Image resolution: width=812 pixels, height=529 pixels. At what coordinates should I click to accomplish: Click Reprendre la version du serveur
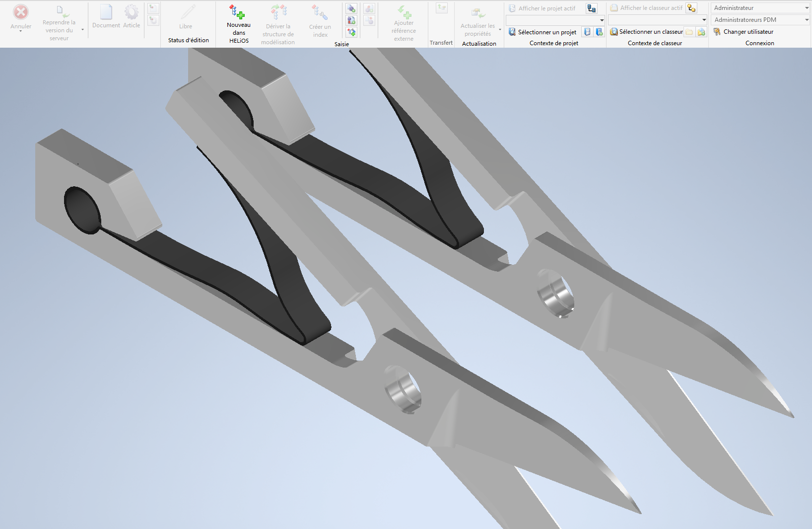[59, 23]
